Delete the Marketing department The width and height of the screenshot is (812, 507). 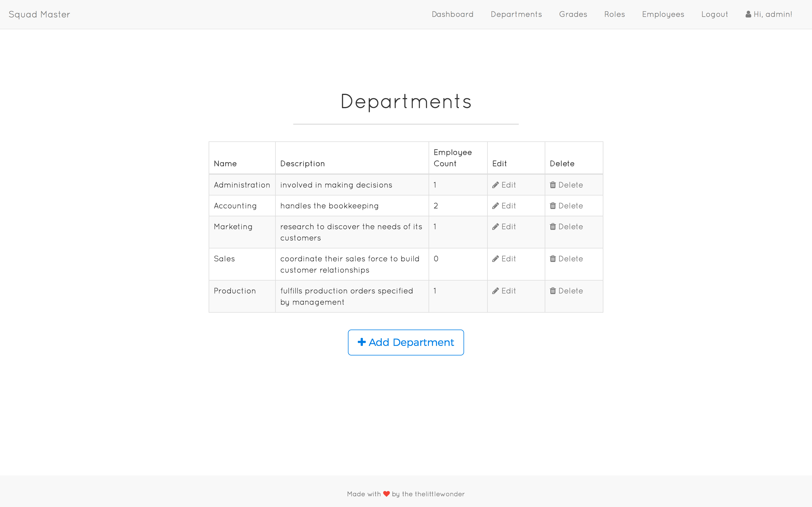(x=566, y=227)
